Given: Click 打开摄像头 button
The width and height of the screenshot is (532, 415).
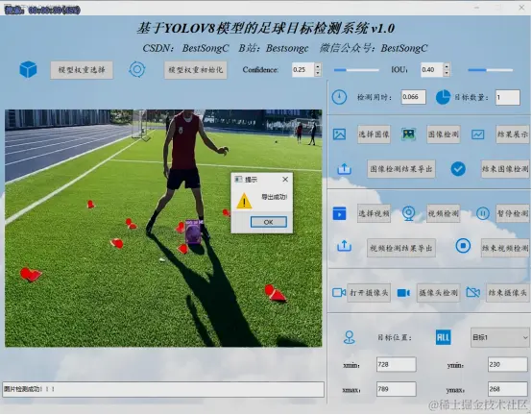Looking at the screenshot, I should 369,293.
